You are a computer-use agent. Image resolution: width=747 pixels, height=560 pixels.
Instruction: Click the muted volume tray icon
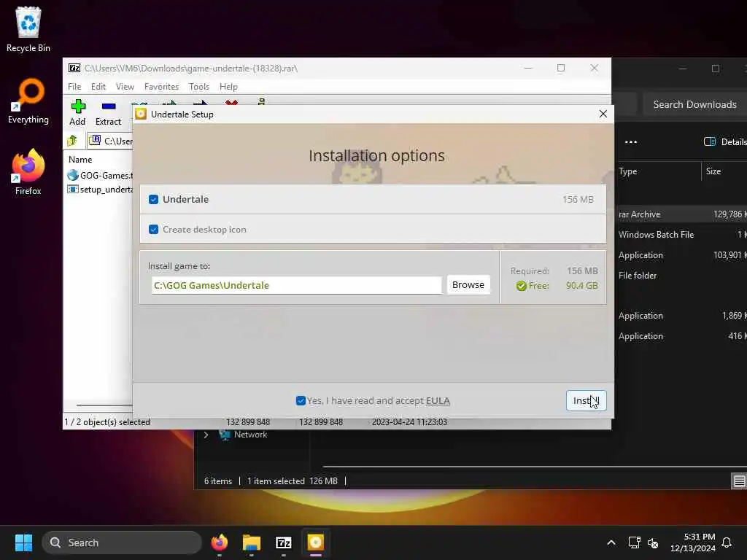point(653,542)
